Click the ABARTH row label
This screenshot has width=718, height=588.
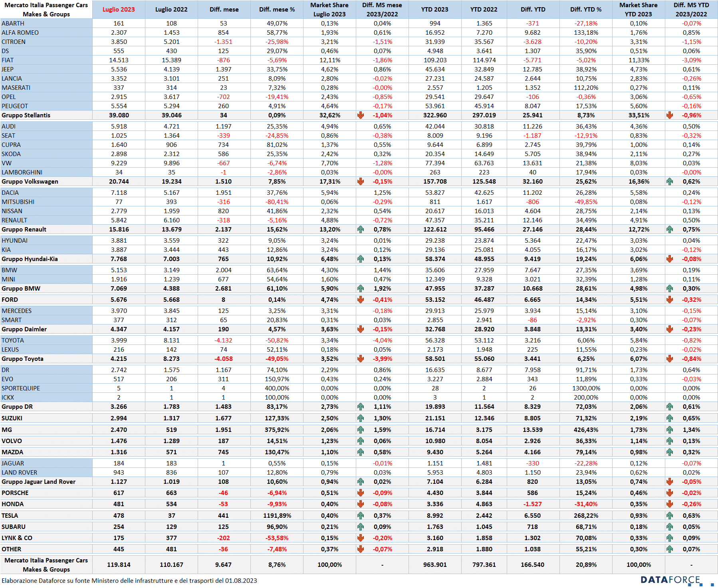13,24
